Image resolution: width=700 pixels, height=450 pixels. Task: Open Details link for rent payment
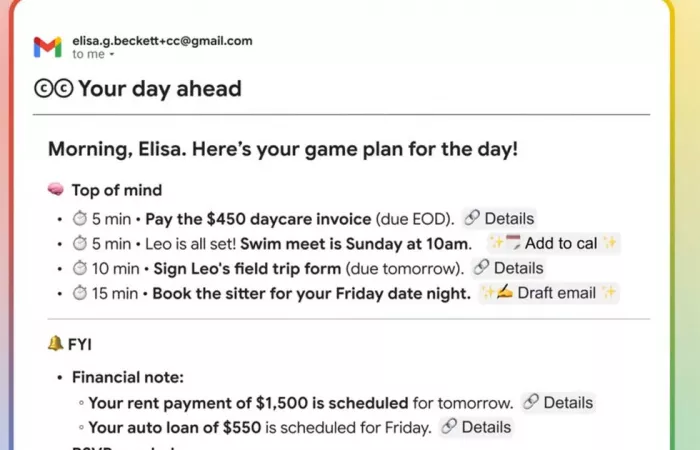click(558, 402)
